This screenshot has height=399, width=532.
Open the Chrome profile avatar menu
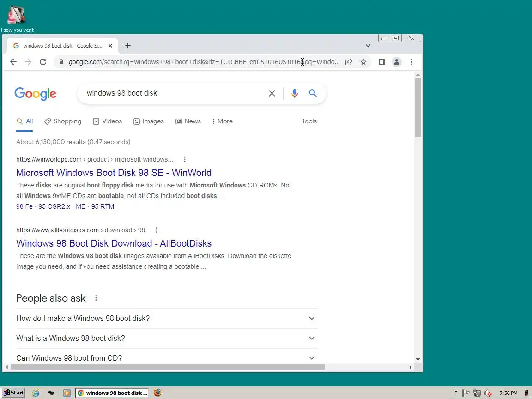point(396,62)
